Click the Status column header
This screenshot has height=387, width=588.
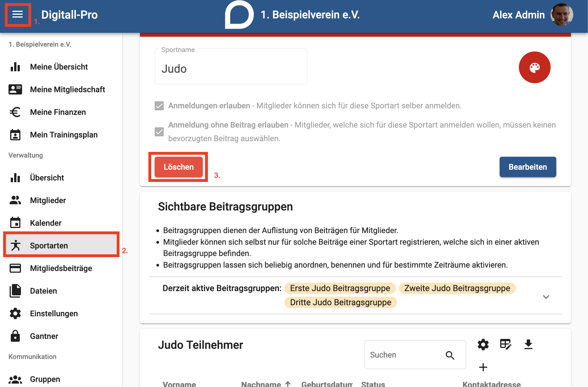pos(373,384)
